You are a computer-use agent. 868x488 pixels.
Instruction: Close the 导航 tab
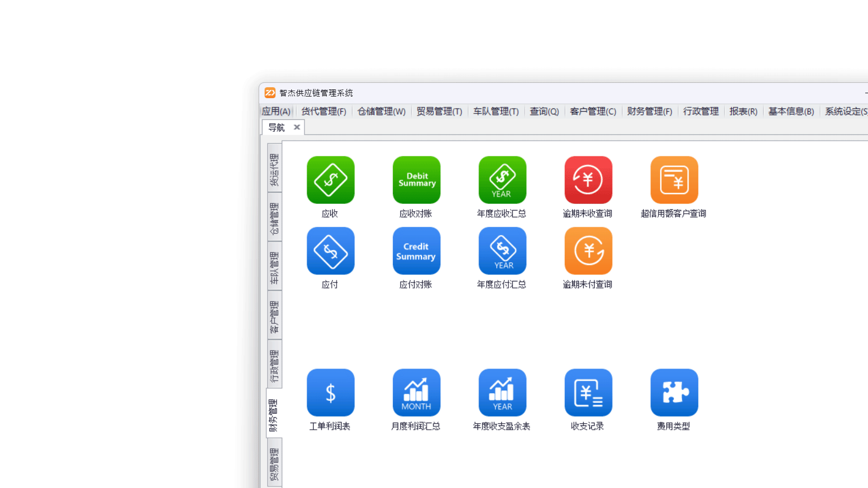[x=297, y=127]
